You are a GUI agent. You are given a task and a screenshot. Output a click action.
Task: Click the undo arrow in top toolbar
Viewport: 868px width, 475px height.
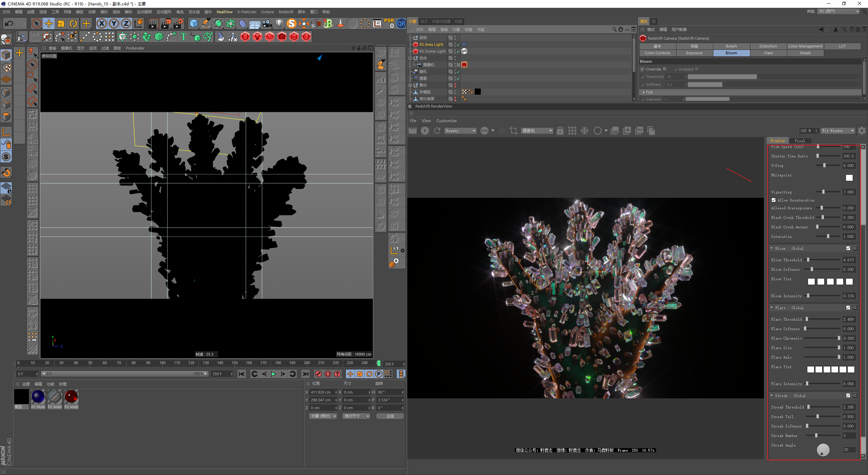[9, 23]
